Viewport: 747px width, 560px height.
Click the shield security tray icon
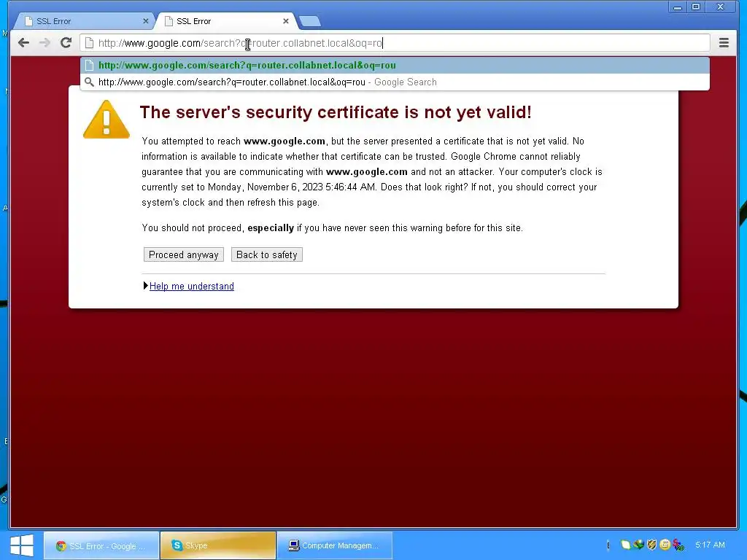[x=651, y=544]
